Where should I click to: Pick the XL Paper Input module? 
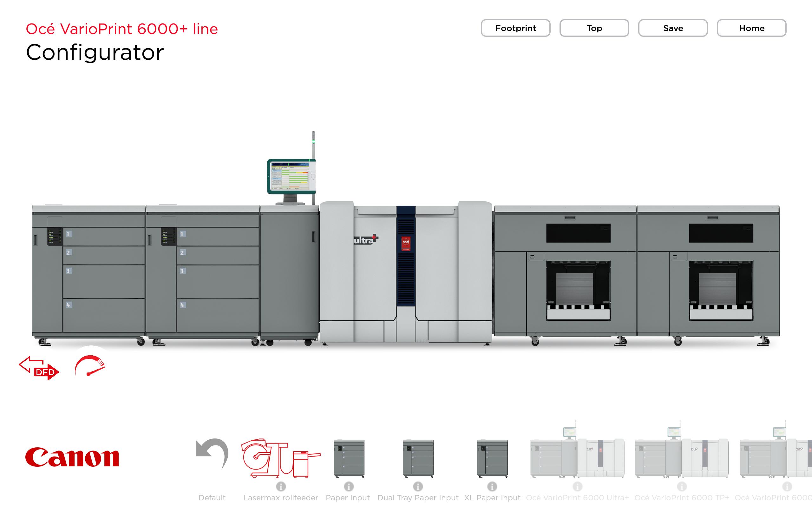[492, 458]
